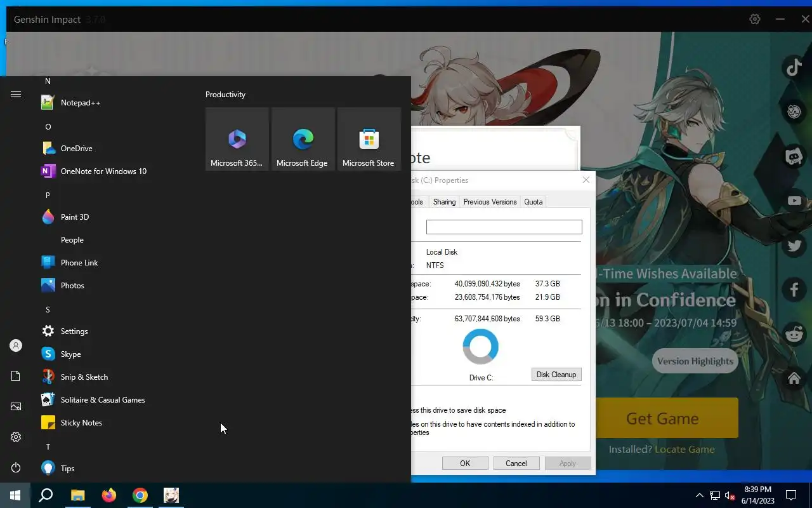The width and height of the screenshot is (812, 508).
Task: Open Documents from the Start rail
Action: (x=16, y=376)
